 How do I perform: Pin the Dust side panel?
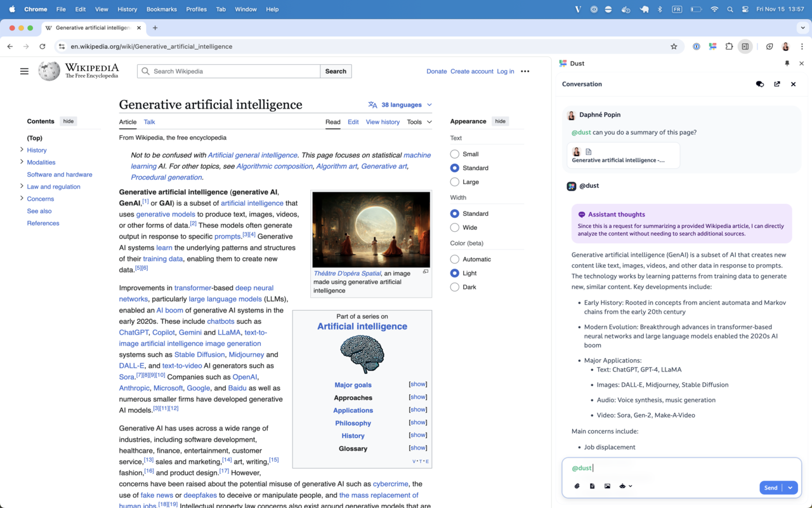pyautogui.click(x=787, y=63)
